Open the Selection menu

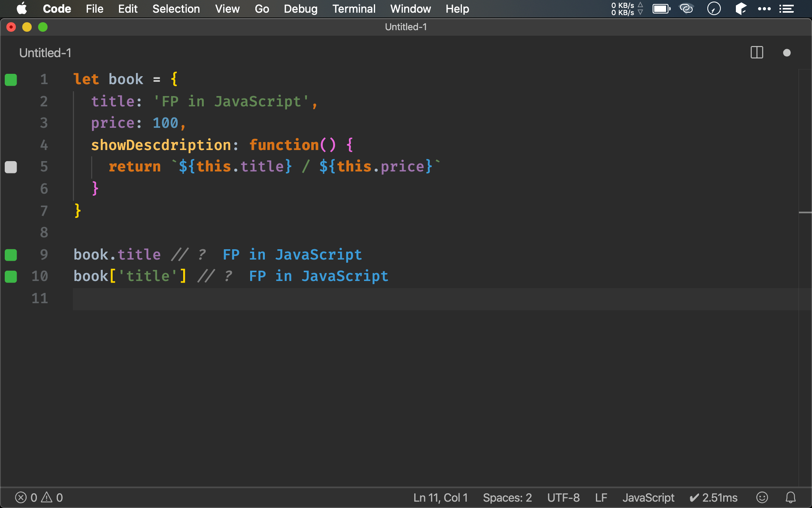coord(176,9)
